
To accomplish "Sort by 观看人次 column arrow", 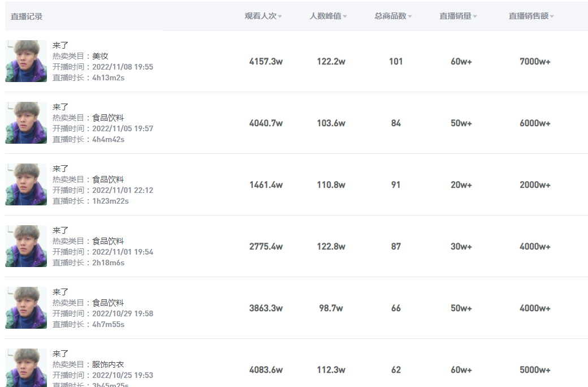I will [280, 16].
